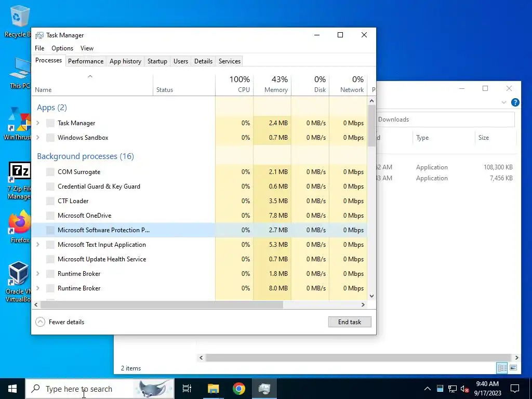Click the icon beside Microsoft OneDrive

coord(50,216)
